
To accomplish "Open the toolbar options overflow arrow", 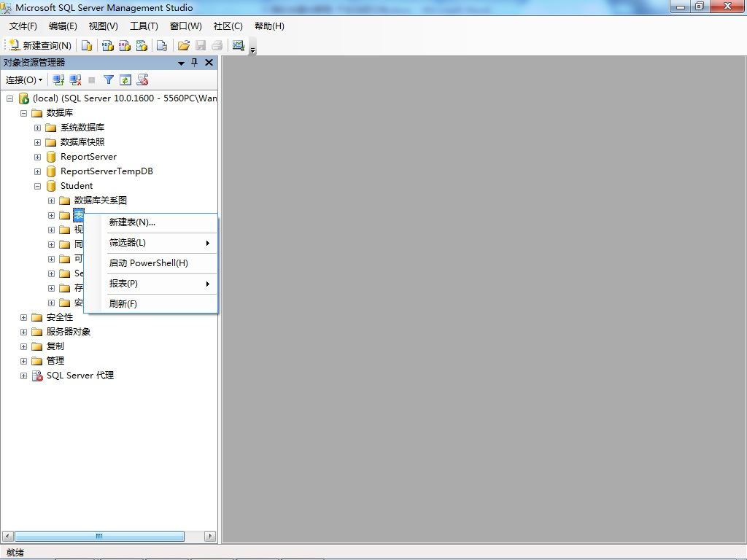I will [x=253, y=50].
